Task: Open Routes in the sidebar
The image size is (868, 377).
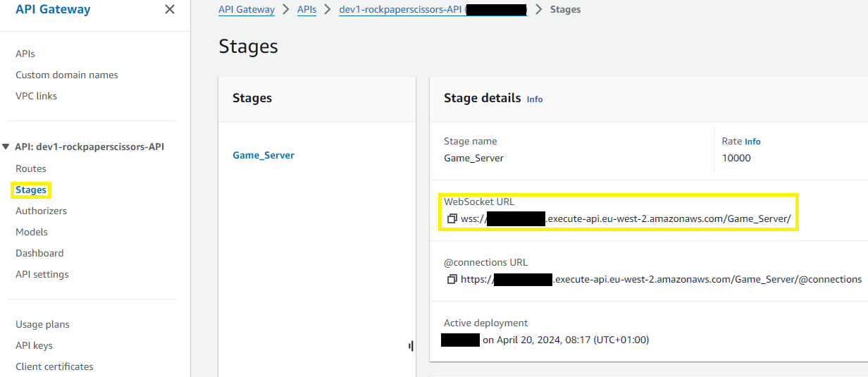Action: point(31,168)
